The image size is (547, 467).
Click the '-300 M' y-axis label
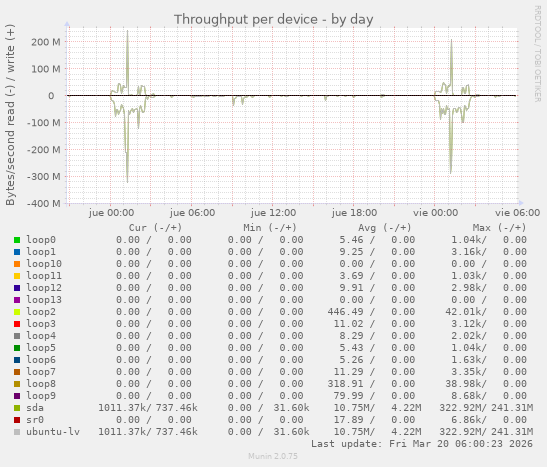44,176
